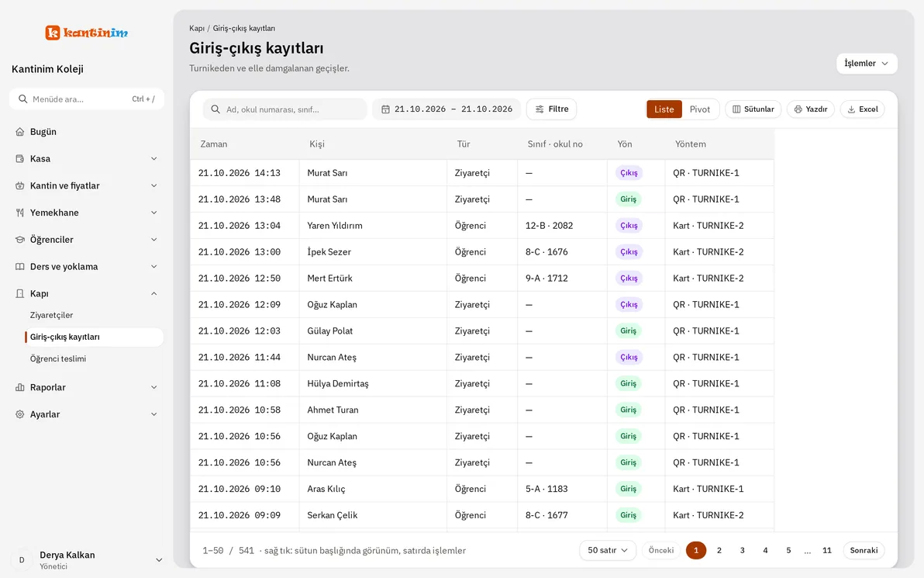Image resolution: width=924 pixels, height=578 pixels.
Task: Click the printer icon in Yazdır
Action: pyautogui.click(x=798, y=109)
